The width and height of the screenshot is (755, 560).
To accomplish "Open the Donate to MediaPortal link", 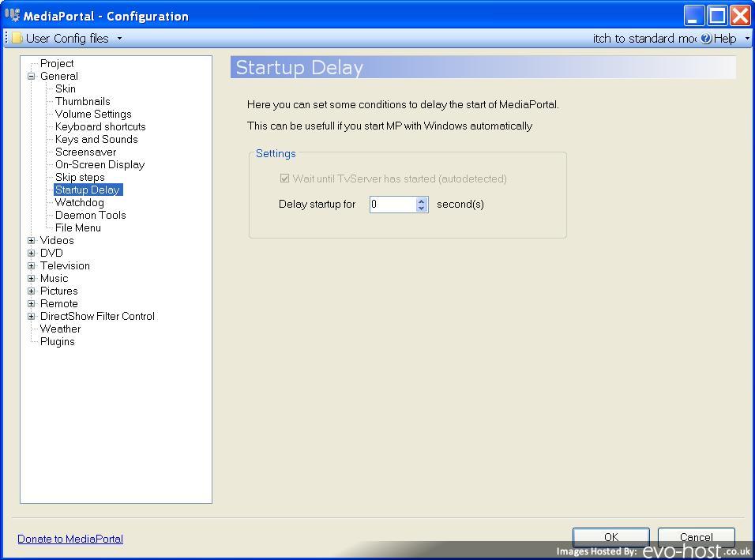I will [x=70, y=539].
